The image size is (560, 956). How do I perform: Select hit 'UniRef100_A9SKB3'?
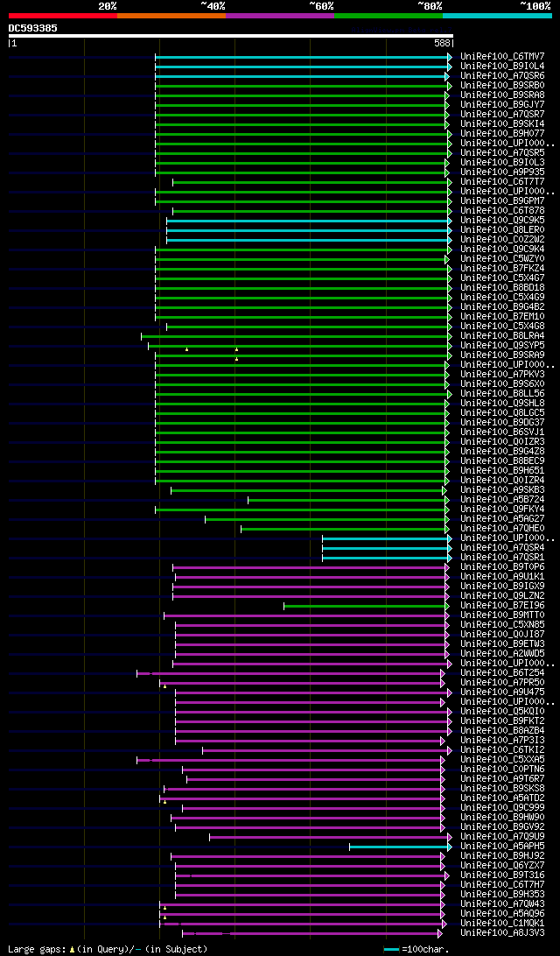point(502,490)
